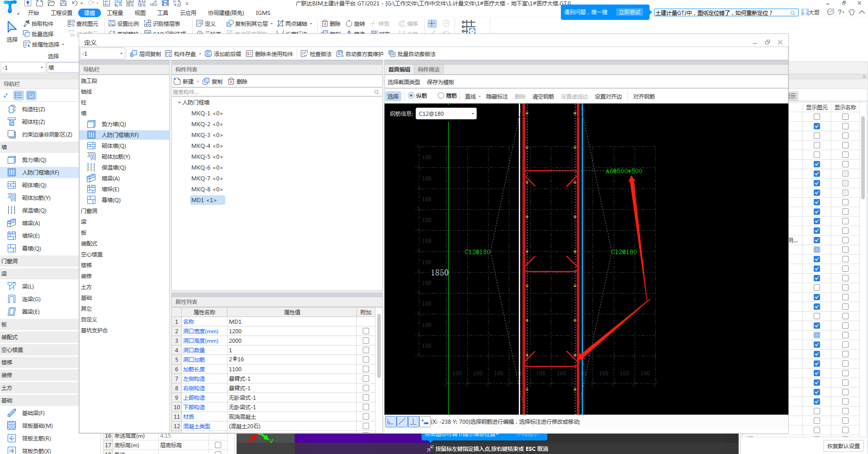Click the 隐藏标注 button
The width and height of the screenshot is (868, 454).
coord(497,96)
